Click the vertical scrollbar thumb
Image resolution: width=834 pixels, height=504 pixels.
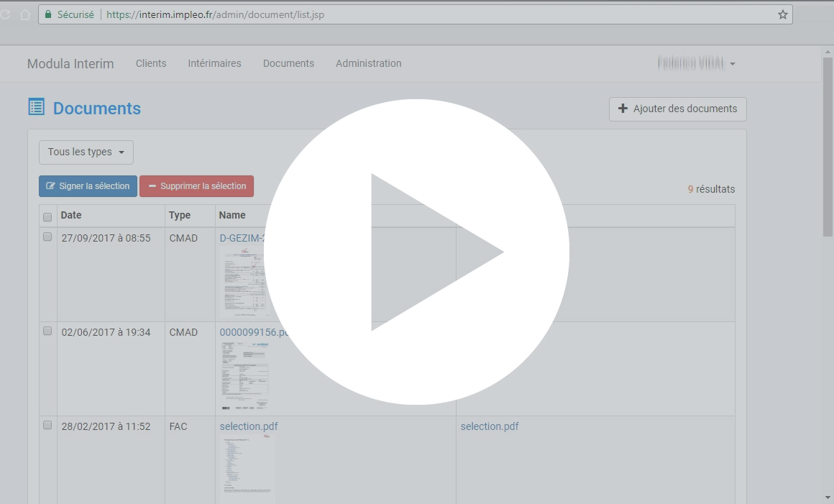(828, 147)
